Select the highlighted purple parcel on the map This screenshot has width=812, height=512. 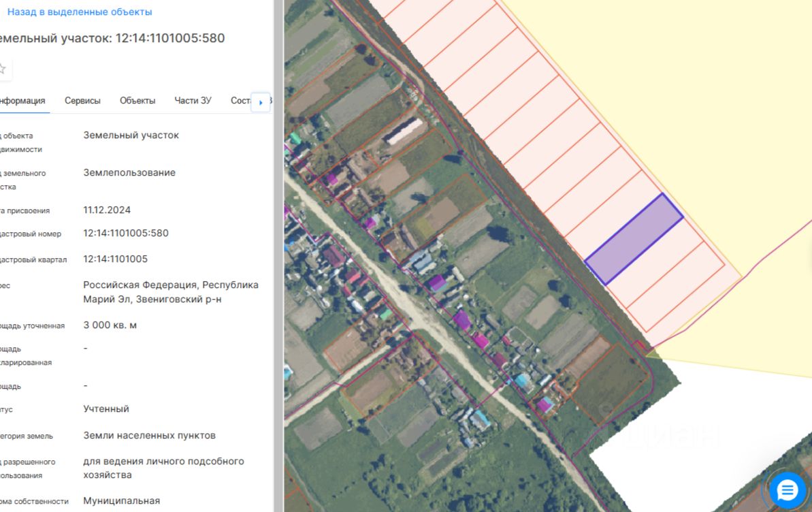pos(634,240)
